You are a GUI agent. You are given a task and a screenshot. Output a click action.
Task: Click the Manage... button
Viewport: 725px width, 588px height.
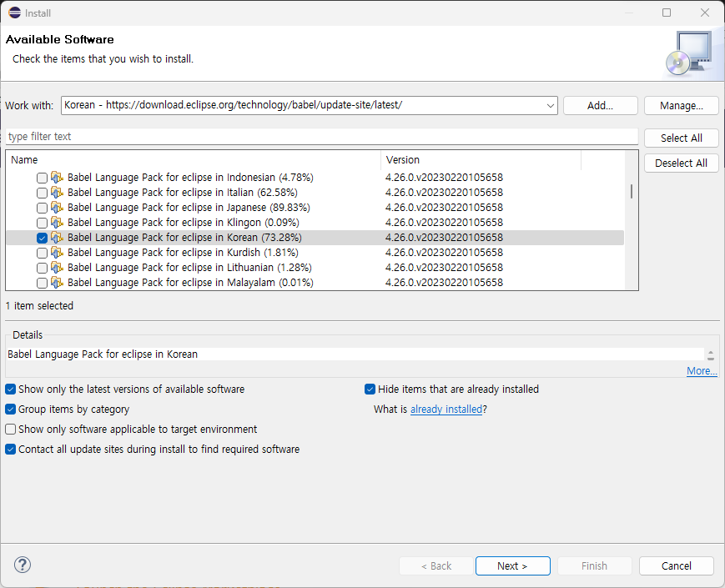coord(681,105)
